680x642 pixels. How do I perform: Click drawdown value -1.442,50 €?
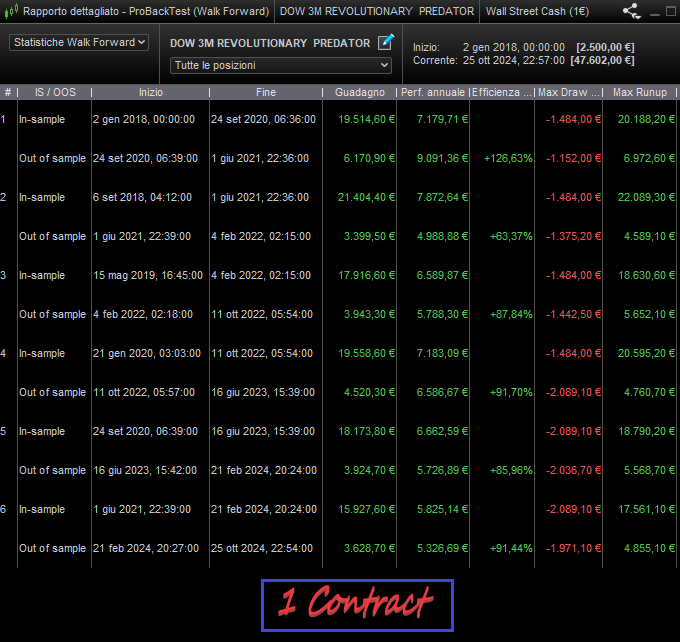(573, 314)
